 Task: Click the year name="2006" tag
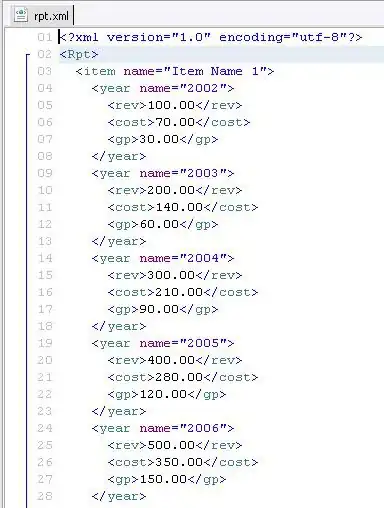pyautogui.click(x=163, y=428)
